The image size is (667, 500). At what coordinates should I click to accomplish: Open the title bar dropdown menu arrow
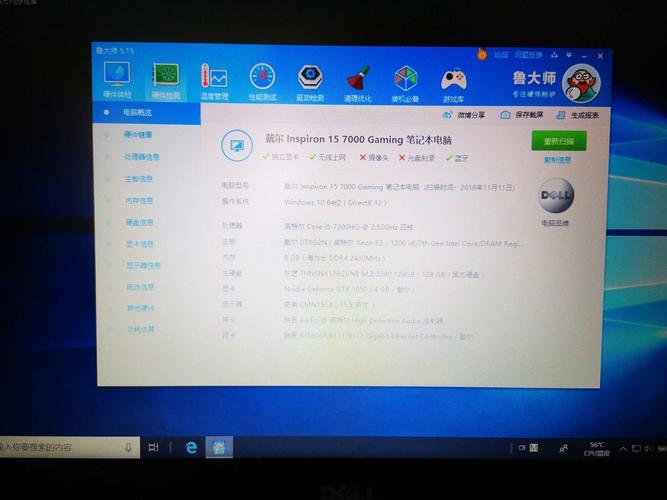coord(569,55)
